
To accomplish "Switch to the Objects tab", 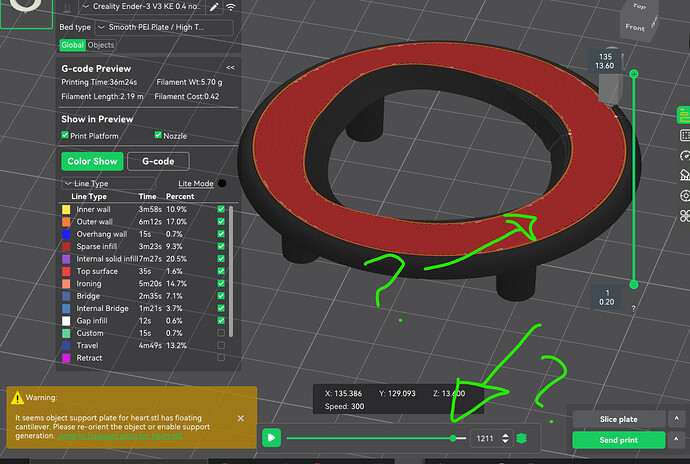I will tap(101, 45).
